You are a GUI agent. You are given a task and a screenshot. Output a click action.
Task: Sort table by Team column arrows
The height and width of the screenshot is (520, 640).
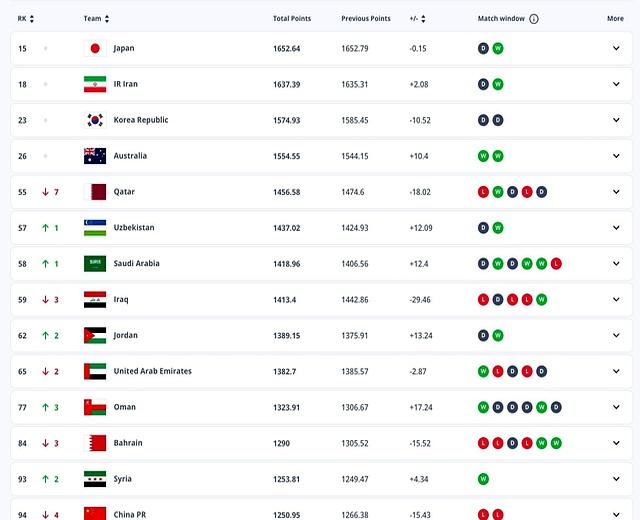(x=107, y=19)
